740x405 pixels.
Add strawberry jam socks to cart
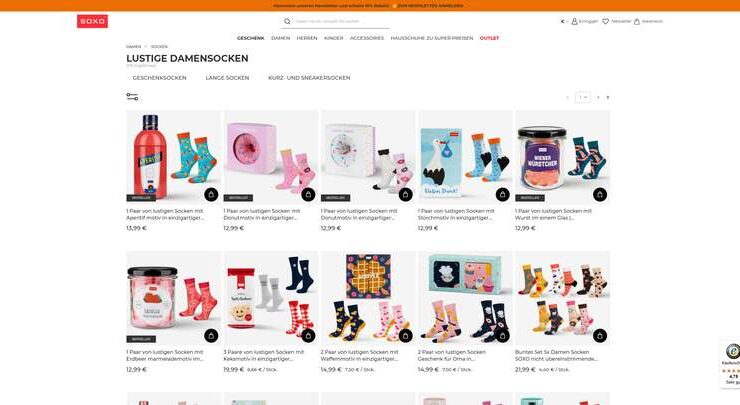[x=211, y=336]
